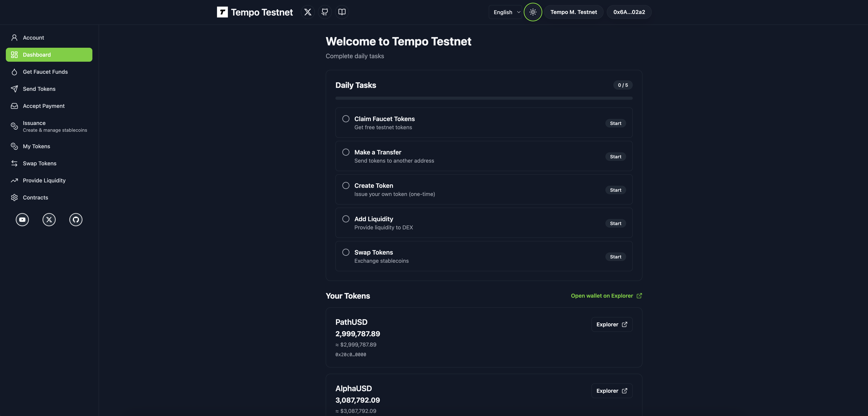The width and height of the screenshot is (868, 416).
Task: Click the Account person icon in sidebar
Action: 14,38
